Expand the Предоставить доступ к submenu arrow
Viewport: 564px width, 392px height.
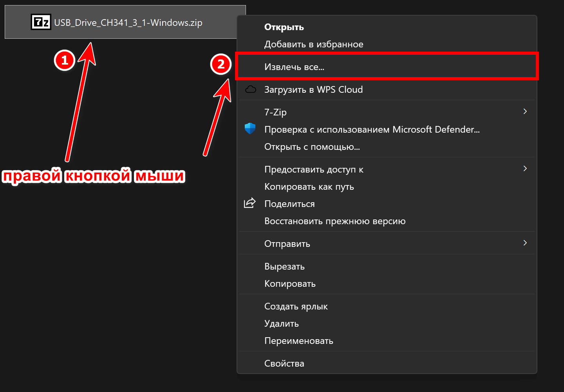click(x=525, y=169)
